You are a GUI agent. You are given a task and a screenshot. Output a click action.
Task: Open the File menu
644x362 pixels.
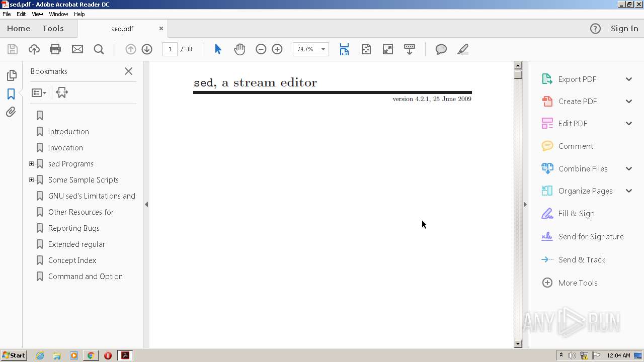7,14
